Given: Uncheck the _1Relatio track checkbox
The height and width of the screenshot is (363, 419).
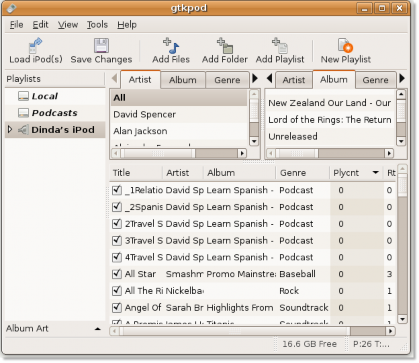Looking at the screenshot, I should click(117, 190).
